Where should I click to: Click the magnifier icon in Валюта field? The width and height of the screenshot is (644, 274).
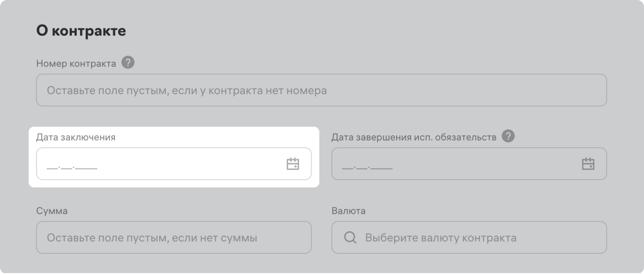point(350,237)
